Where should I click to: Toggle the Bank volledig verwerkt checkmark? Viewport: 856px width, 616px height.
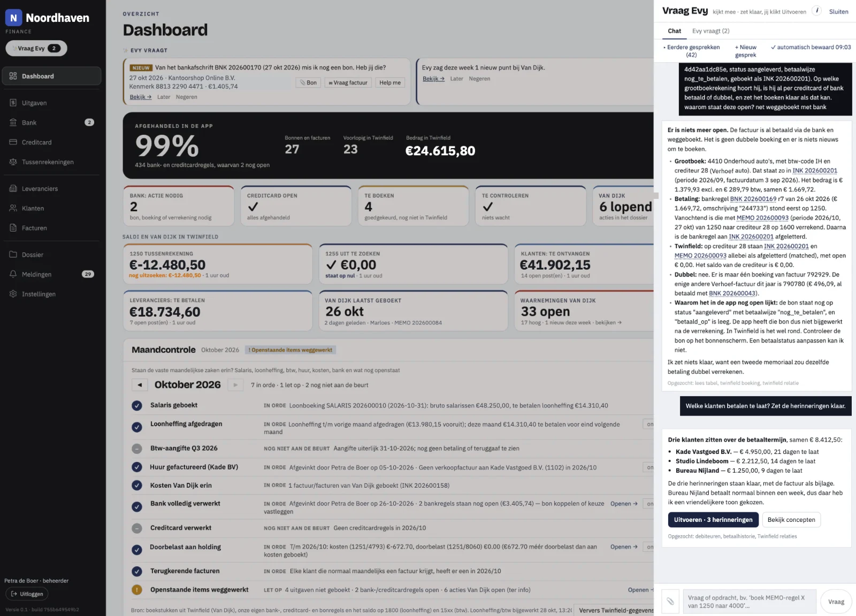coord(137,507)
